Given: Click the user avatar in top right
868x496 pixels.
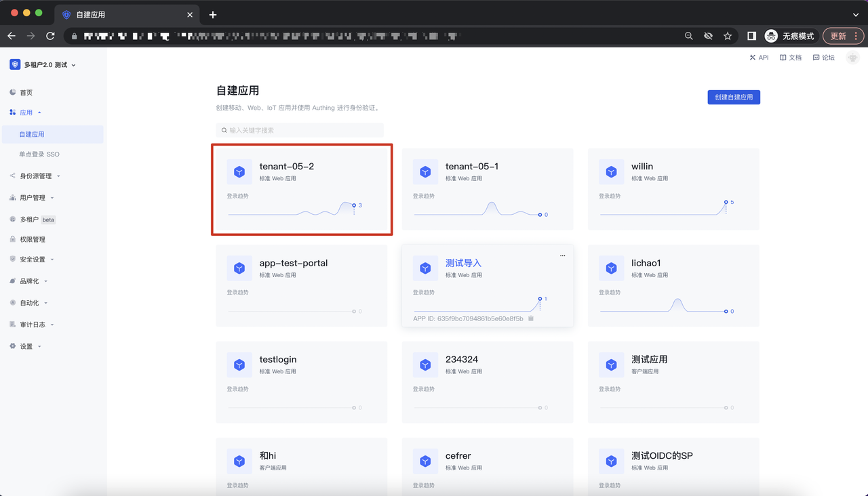Looking at the screenshot, I should [852, 58].
